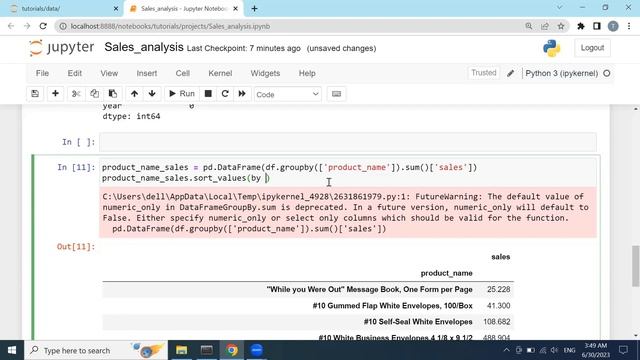Copy selected cells icon in toolbar
640x360 pixels.
pyautogui.click(x=94, y=94)
